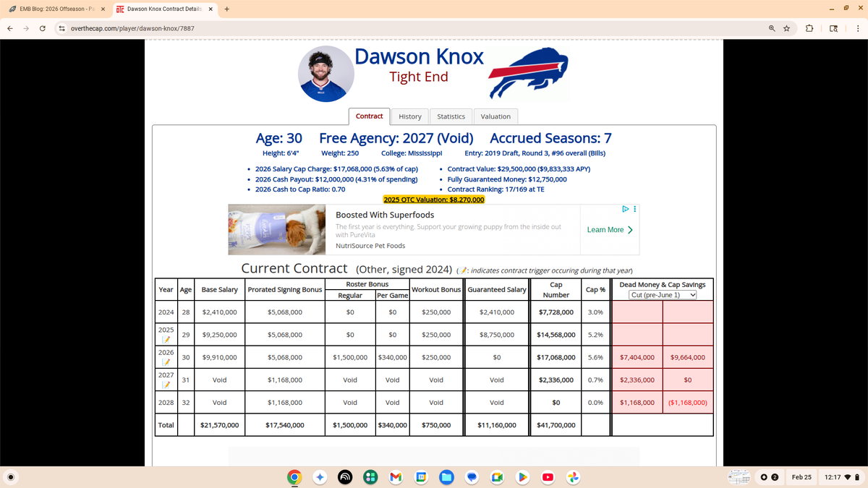Open the browser extensions puzzle icon

pos(809,28)
